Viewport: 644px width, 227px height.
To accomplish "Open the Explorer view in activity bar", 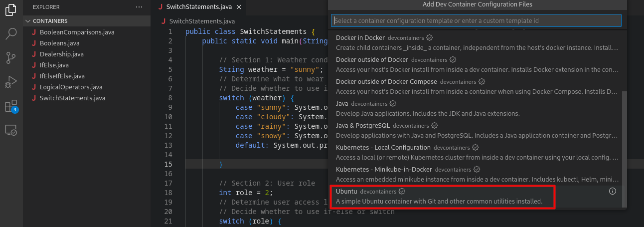I will pos(11,10).
